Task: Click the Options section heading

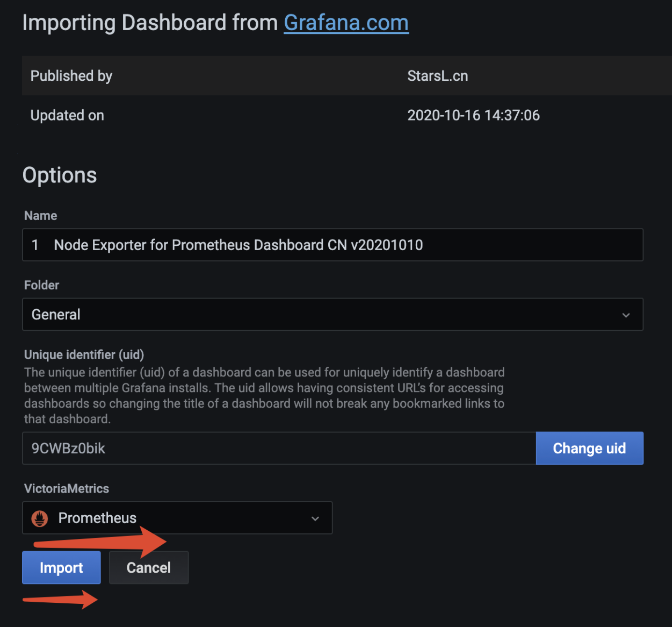Action: click(59, 175)
